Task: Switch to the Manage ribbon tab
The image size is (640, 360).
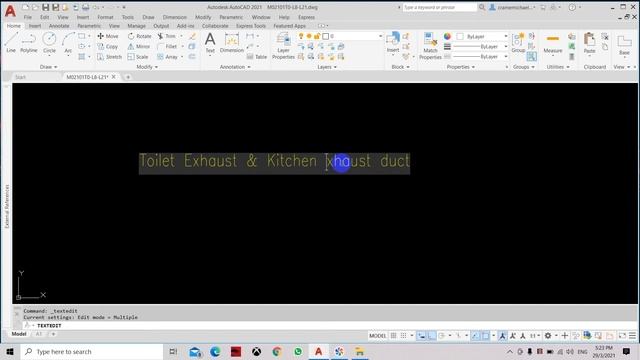Action: coord(136,26)
